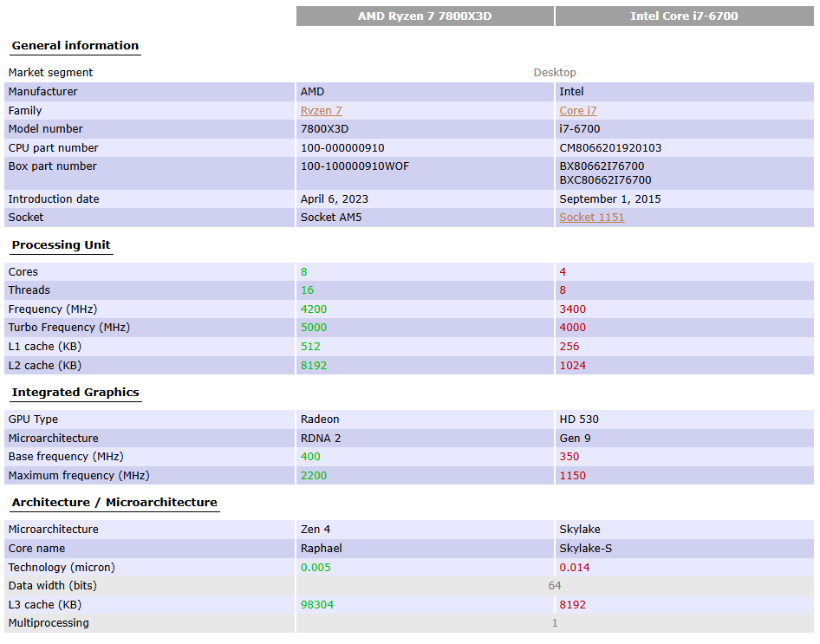Select the Integrated Graphics section heading
This screenshot has height=644, width=820.
coord(75,393)
